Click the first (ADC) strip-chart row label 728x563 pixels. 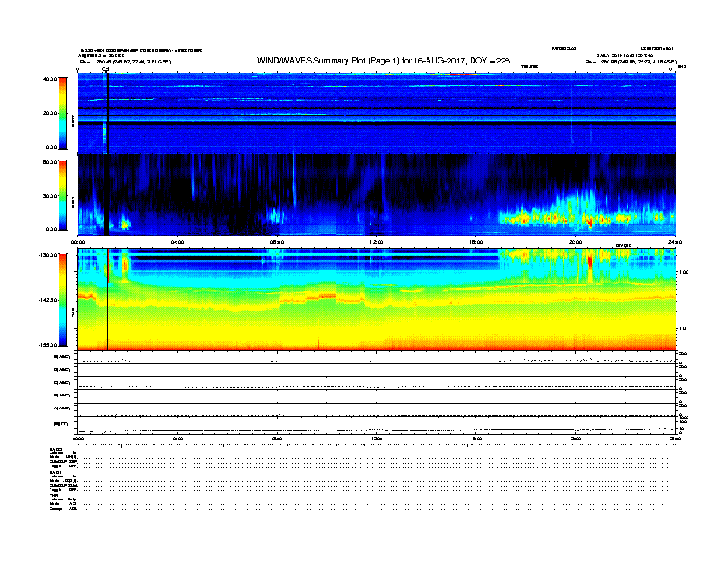tap(63, 357)
